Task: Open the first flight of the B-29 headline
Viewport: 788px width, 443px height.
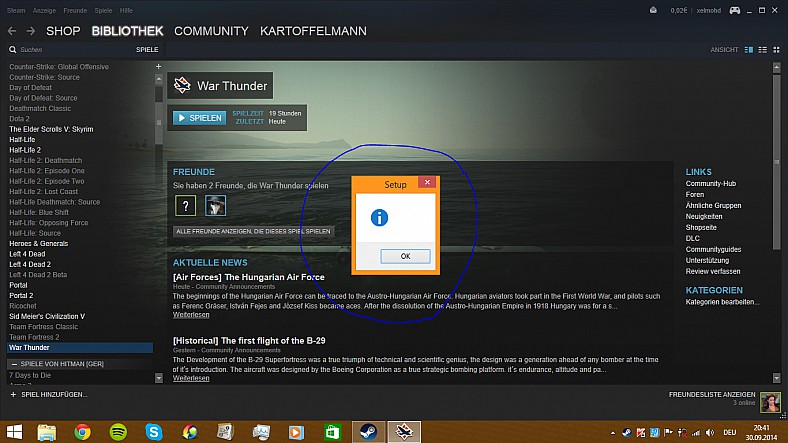Action: (x=249, y=341)
